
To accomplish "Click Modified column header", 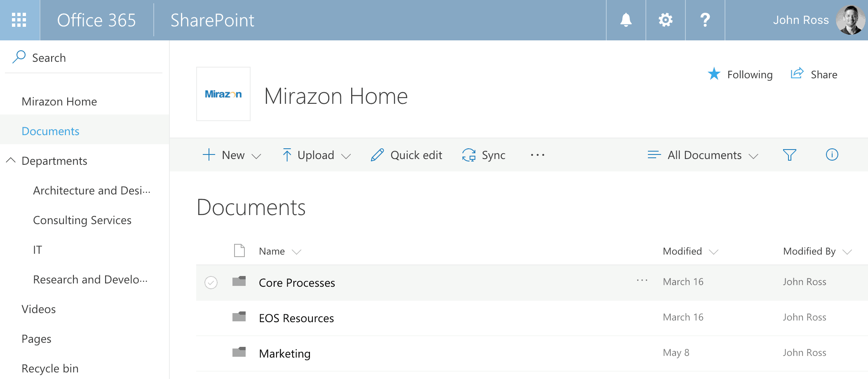I will coord(682,251).
